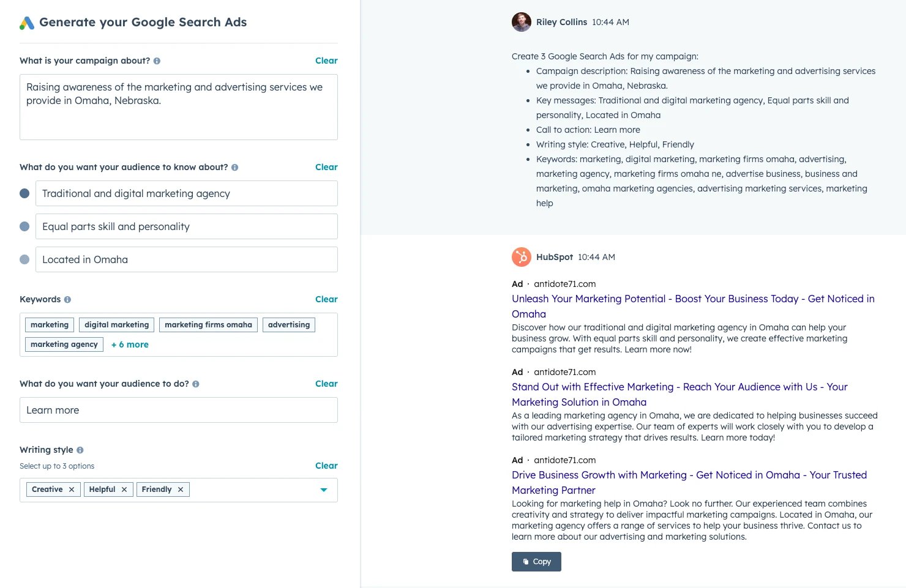Click antidote71.com above the Unleash headline
The height and width of the screenshot is (588, 906).
pos(564,284)
